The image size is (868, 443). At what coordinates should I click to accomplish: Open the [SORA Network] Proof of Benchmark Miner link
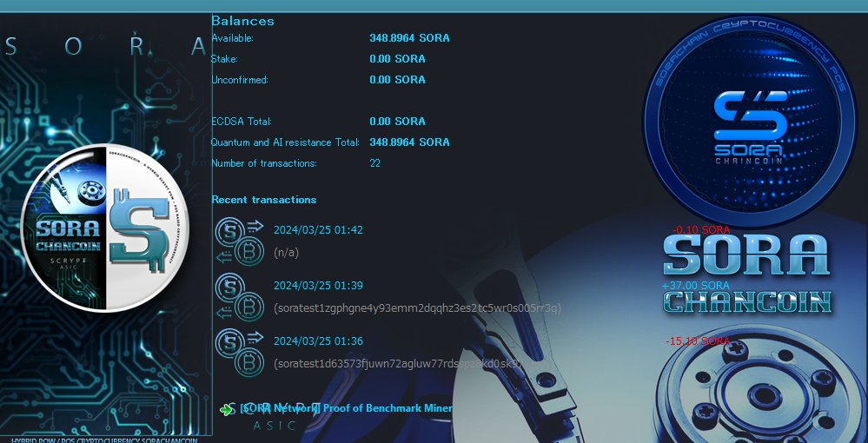(347, 408)
